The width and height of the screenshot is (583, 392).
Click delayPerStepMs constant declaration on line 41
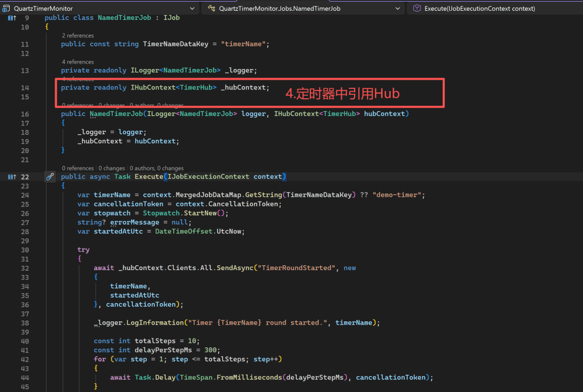point(163,350)
